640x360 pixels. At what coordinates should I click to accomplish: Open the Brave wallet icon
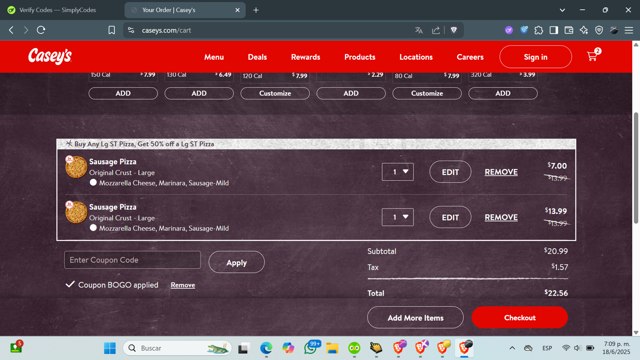(x=569, y=30)
